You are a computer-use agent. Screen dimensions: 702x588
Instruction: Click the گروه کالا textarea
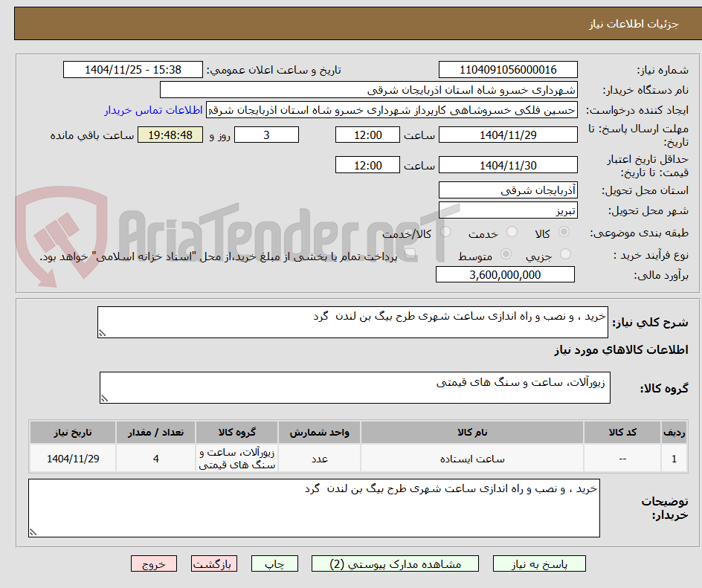pyautogui.click(x=355, y=387)
